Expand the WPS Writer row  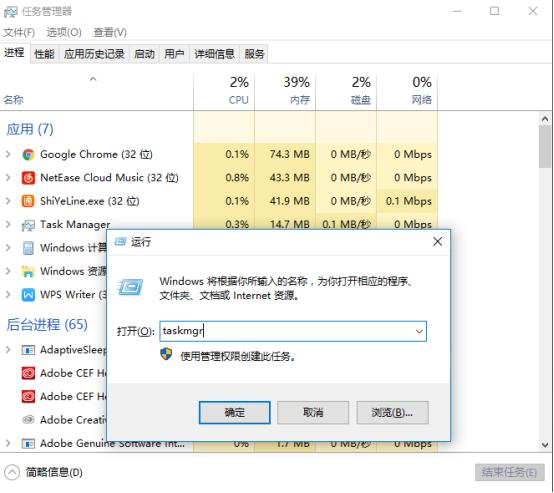click(8, 294)
